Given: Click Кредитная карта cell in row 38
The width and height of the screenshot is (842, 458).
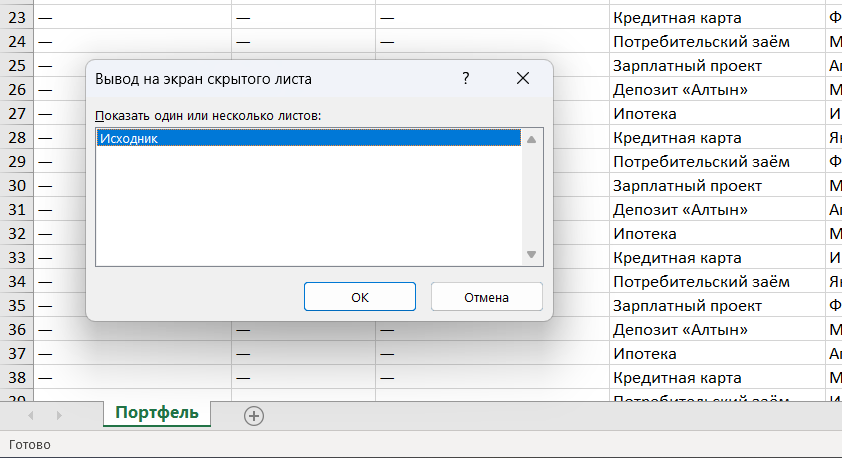Looking at the screenshot, I should 717,377.
